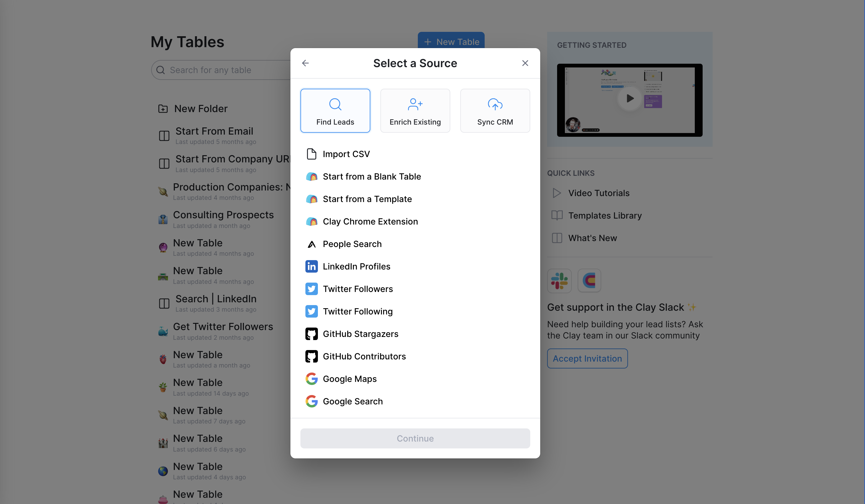Click the What's New panel icon
865x504 pixels.
tap(557, 238)
